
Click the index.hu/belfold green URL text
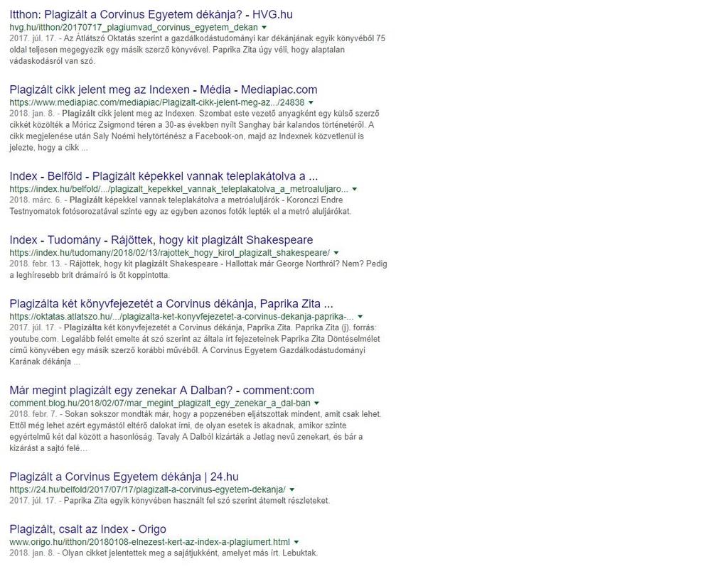pyautogui.click(x=178, y=189)
